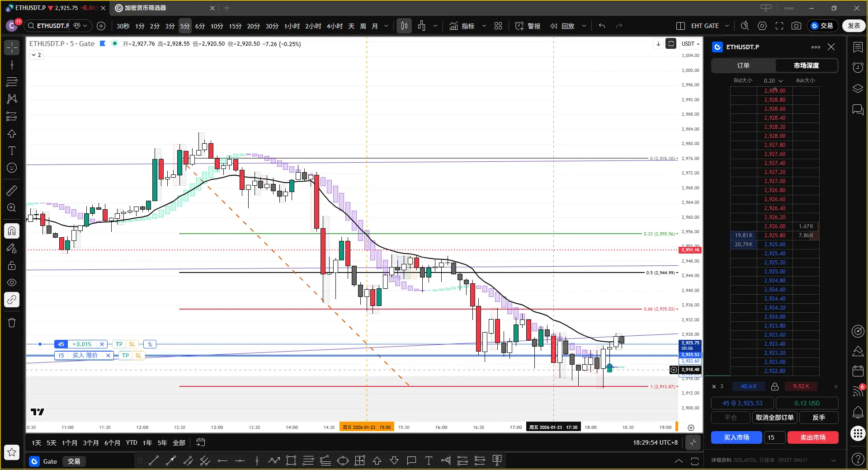Take a chart snapshot with the camera icon
The width and height of the screenshot is (868, 470).
(x=796, y=26)
